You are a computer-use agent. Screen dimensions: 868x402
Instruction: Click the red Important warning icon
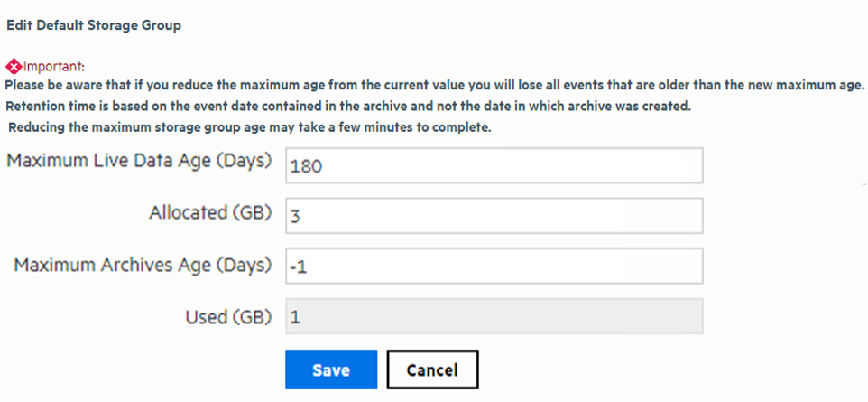point(14,66)
